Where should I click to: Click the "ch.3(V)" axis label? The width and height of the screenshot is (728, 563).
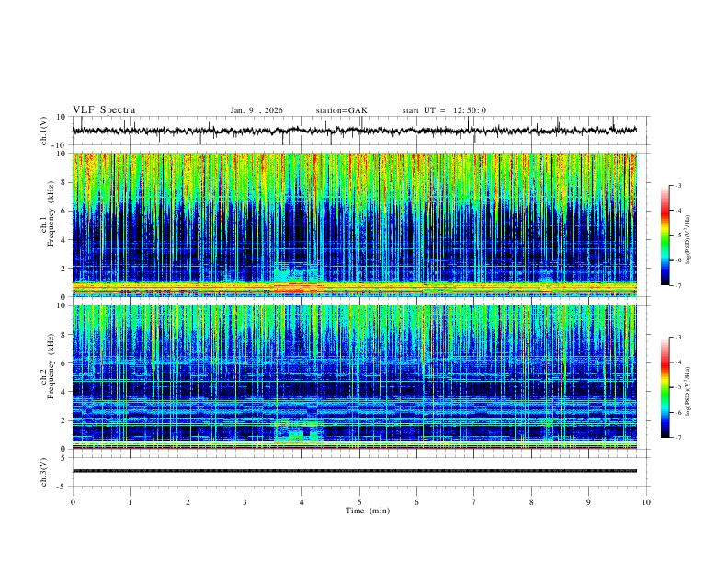(x=44, y=472)
